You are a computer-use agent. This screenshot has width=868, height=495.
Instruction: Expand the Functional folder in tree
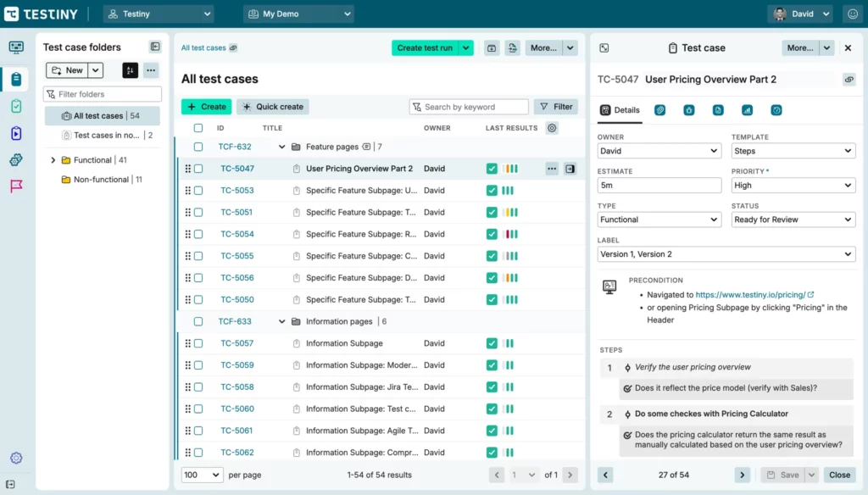[53, 160]
